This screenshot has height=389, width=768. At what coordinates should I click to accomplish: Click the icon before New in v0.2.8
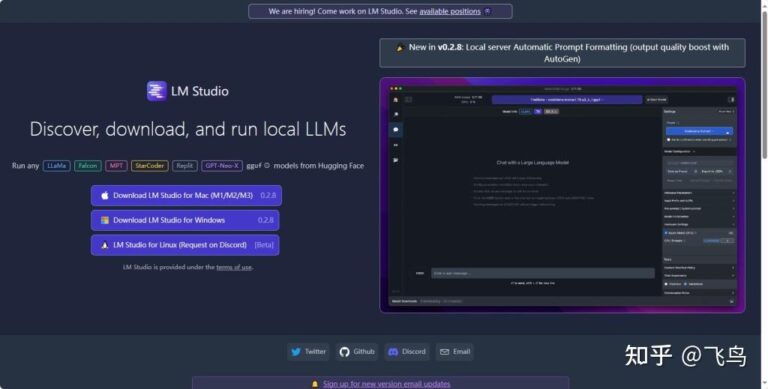400,48
